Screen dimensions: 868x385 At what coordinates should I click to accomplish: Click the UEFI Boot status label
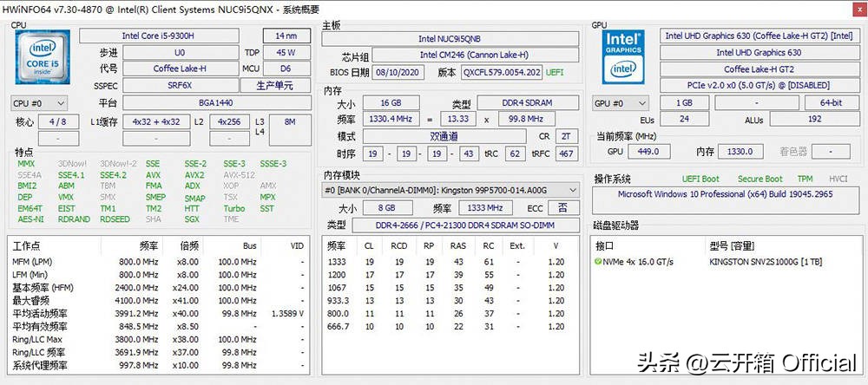coord(700,179)
